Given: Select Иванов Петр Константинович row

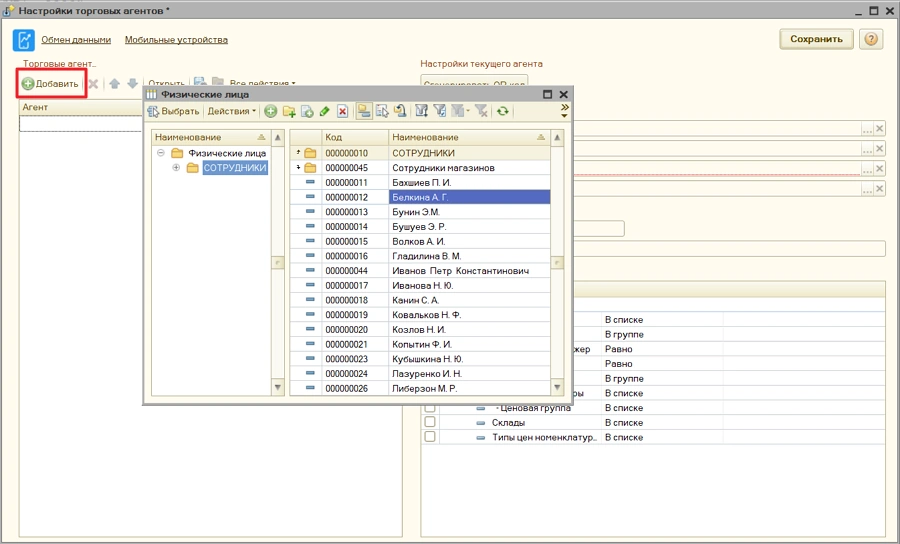Looking at the screenshot, I should coord(420,270).
